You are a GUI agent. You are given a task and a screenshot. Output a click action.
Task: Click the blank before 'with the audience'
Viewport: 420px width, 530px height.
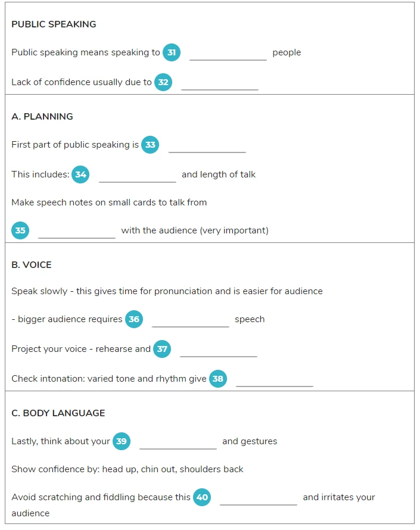pyautogui.click(x=77, y=232)
